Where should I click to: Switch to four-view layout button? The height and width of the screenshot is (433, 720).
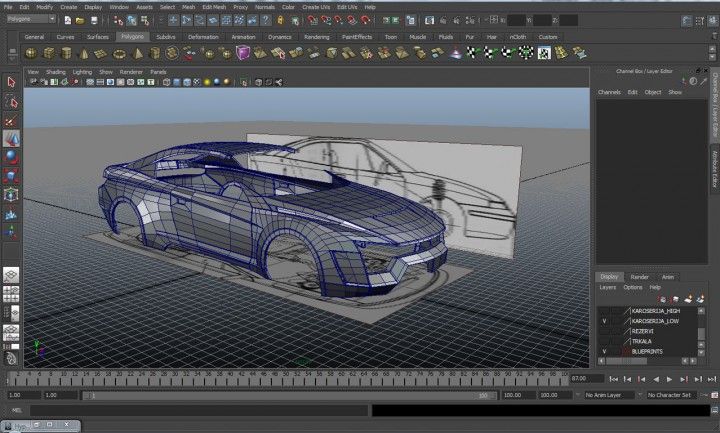tap(11, 293)
